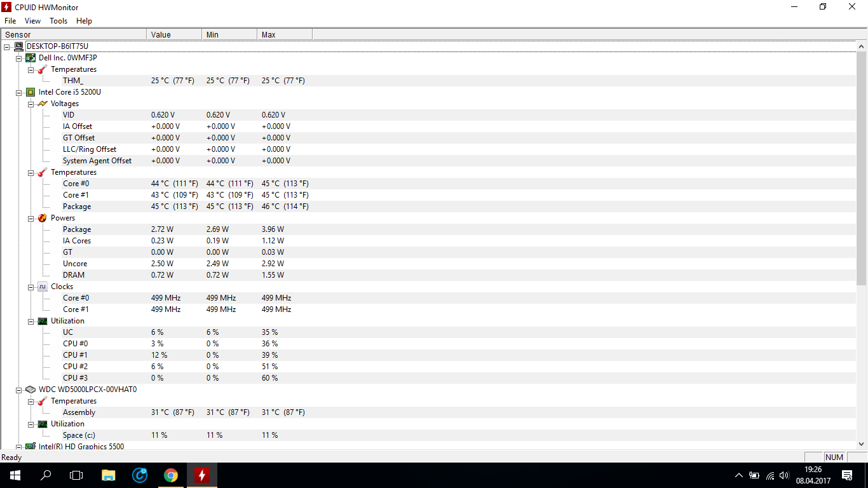Collapse the Voltages section
The height and width of the screenshot is (488, 868).
tap(31, 104)
